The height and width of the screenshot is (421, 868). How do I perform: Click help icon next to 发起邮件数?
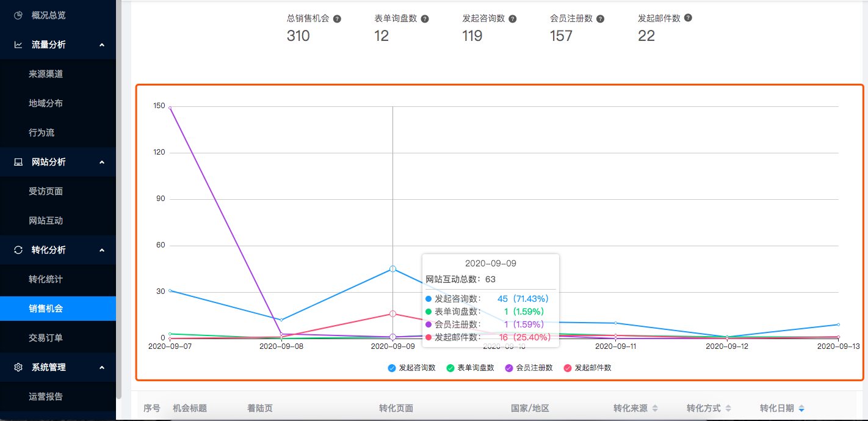point(688,18)
